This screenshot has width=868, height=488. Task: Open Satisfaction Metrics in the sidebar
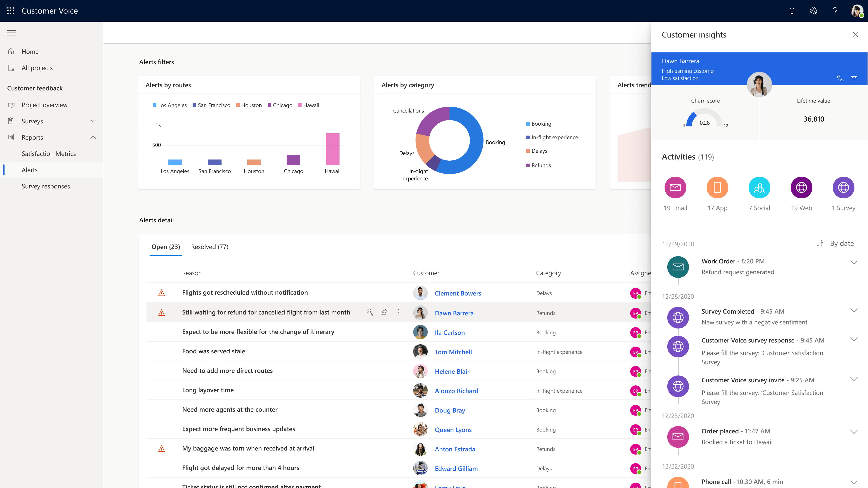point(49,154)
